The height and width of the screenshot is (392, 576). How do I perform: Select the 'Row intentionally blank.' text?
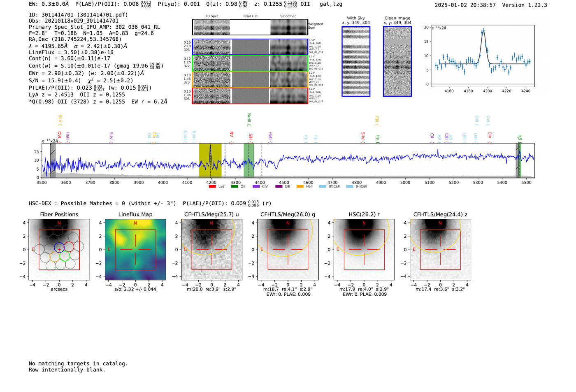coord(67,370)
